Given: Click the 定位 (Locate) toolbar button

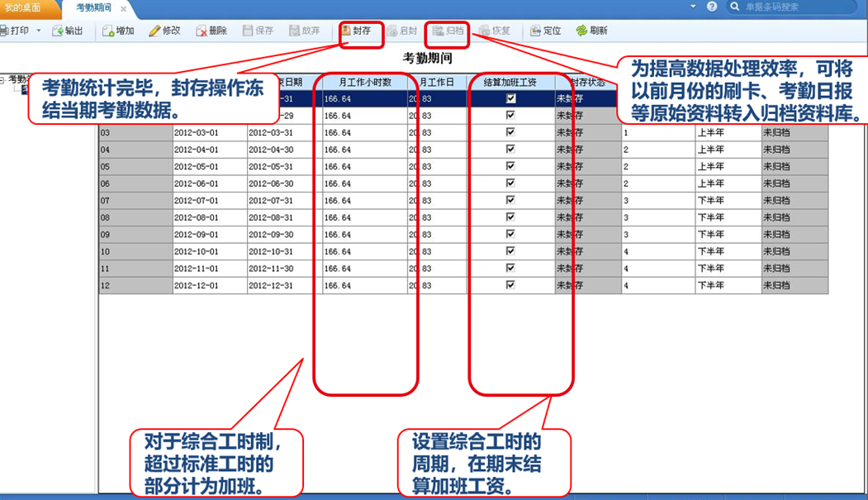Looking at the screenshot, I should 545,31.
